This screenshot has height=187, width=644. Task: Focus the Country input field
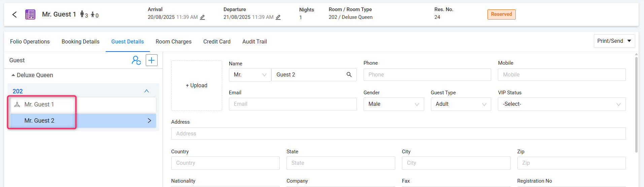pos(225,163)
